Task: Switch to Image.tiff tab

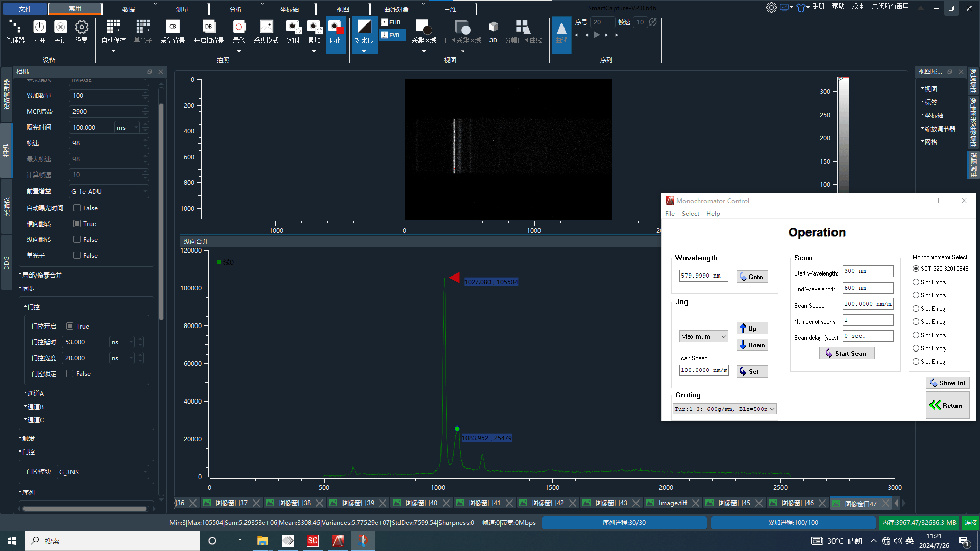Action: [672, 503]
